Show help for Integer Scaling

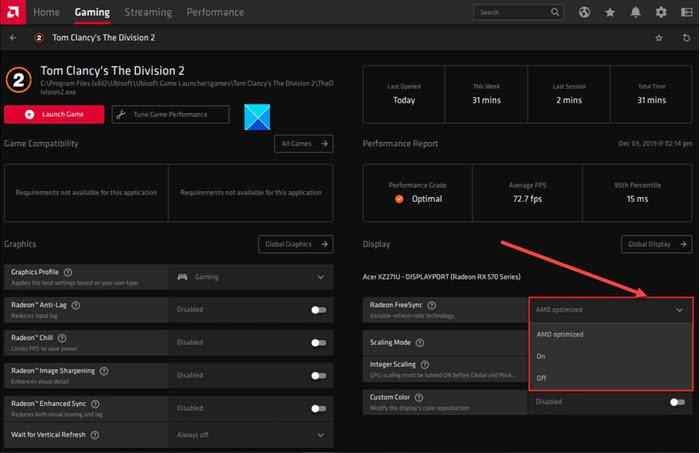(x=425, y=365)
